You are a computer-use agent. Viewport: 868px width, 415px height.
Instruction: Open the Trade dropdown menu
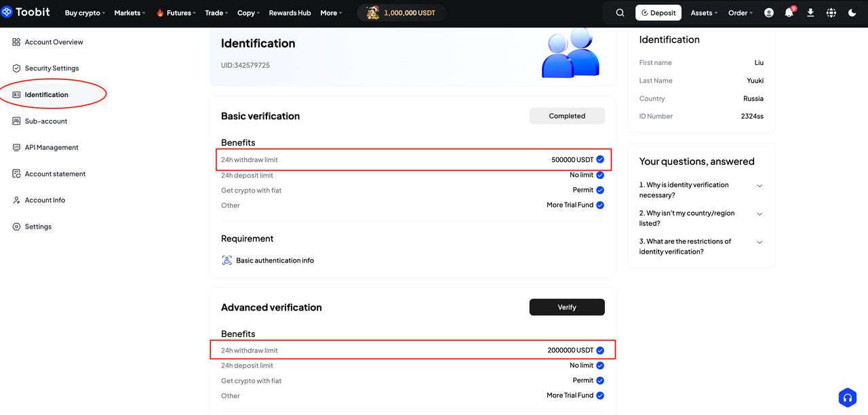pyautogui.click(x=217, y=13)
